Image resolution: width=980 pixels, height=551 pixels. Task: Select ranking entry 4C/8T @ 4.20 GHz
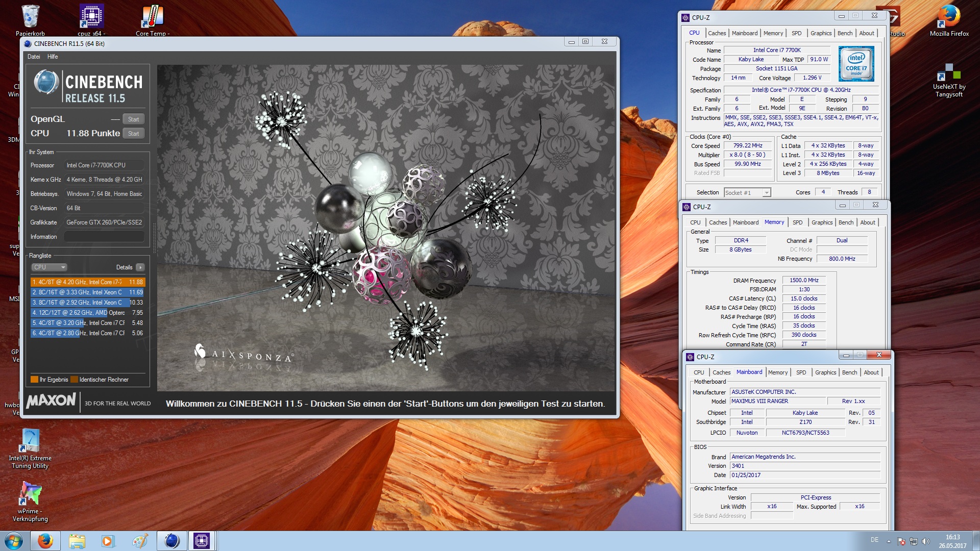(x=88, y=282)
